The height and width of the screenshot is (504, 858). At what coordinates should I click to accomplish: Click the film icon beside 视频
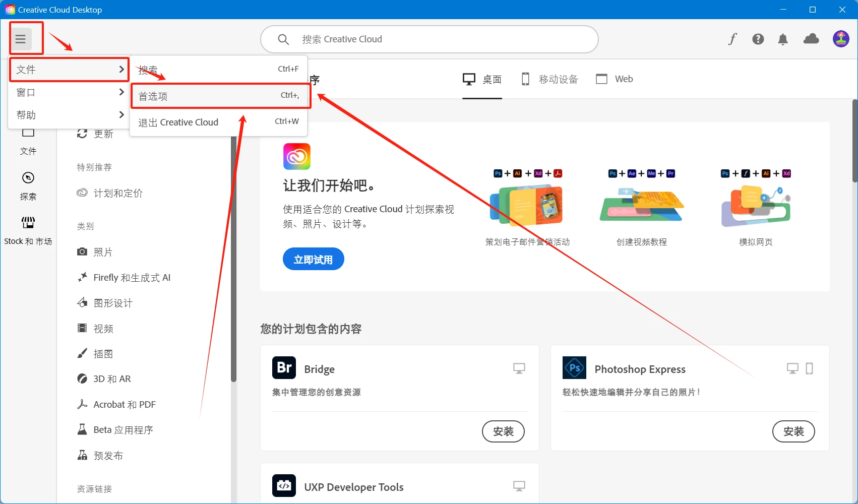[x=82, y=328]
